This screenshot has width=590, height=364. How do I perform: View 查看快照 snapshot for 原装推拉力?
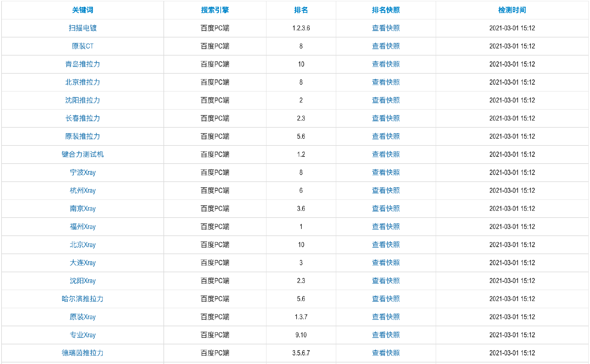coord(386,136)
